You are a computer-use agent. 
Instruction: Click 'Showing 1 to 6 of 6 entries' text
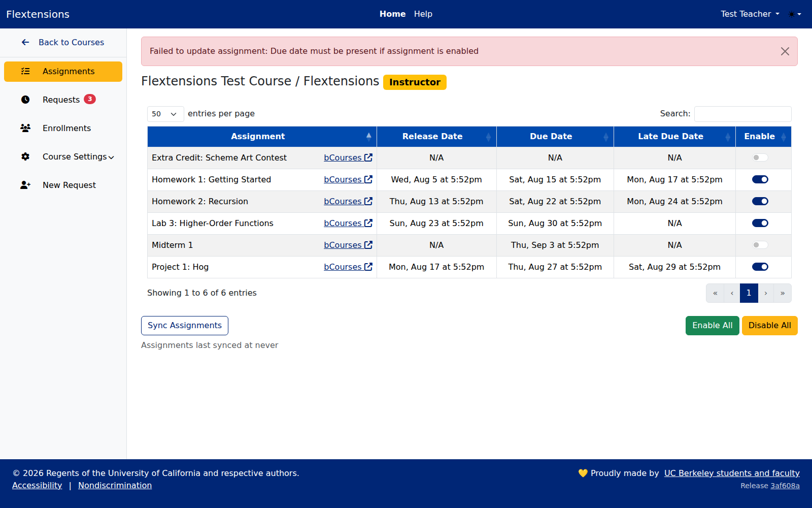point(202,293)
